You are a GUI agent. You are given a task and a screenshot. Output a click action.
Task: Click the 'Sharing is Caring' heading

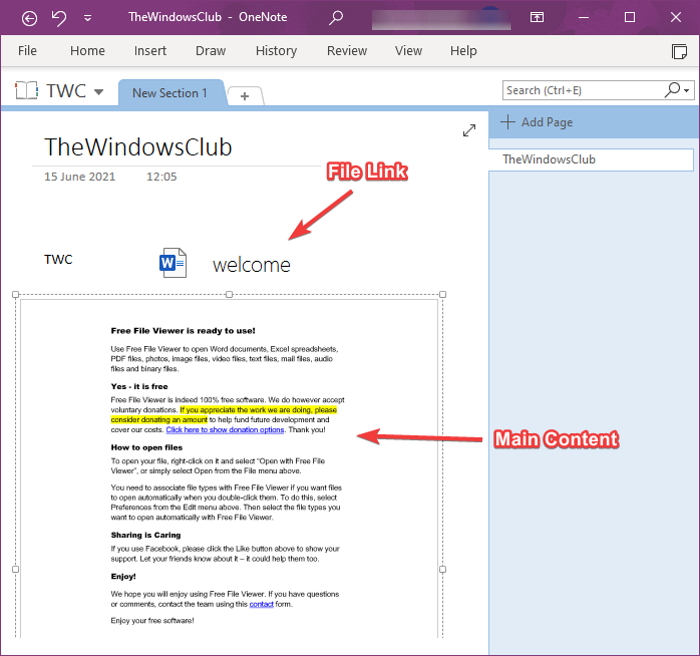click(146, 535)
